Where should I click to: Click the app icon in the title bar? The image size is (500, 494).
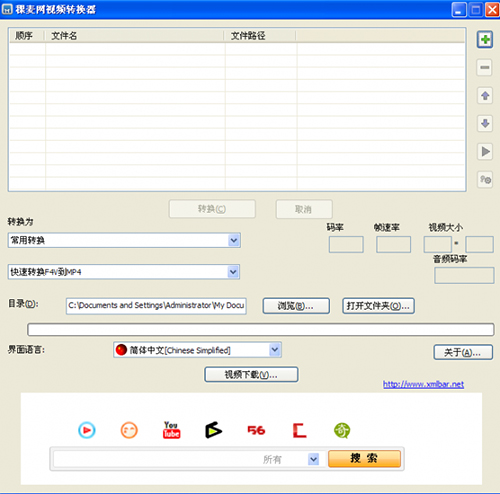click(7, 9)
